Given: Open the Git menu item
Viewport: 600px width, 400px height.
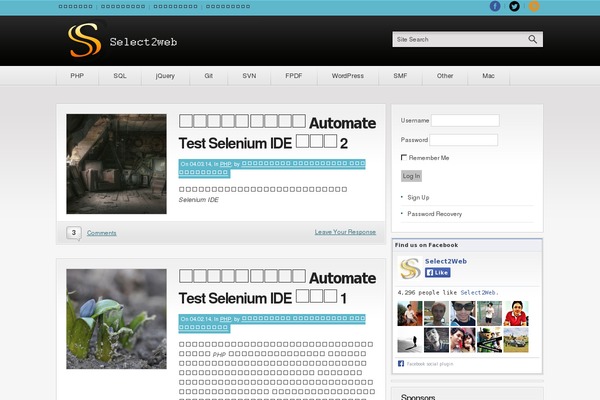Looking at the screenshot, I should click(x=209, y=76).
